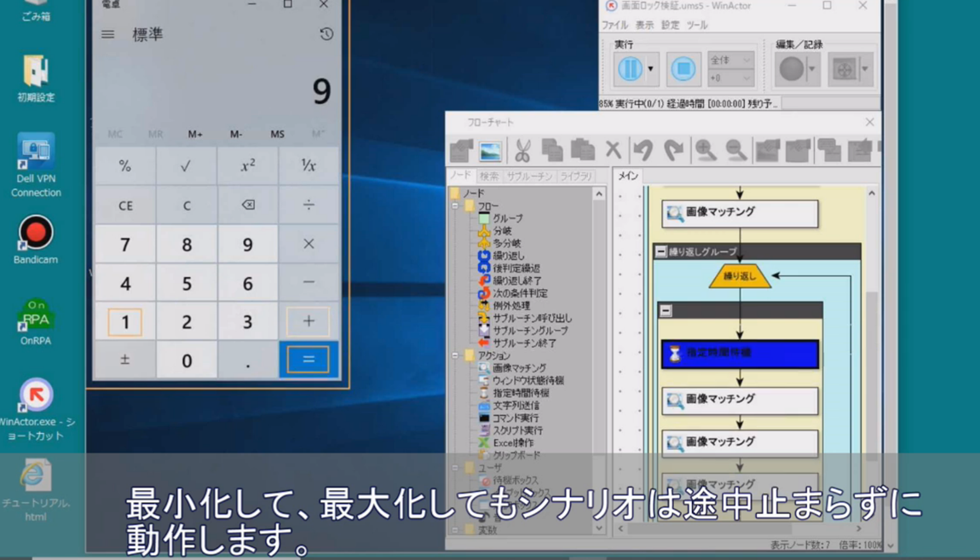Collapse the unnamed inner group containing 指定時間待機
This screenshot has height=560, width=980.
[666, 310]
